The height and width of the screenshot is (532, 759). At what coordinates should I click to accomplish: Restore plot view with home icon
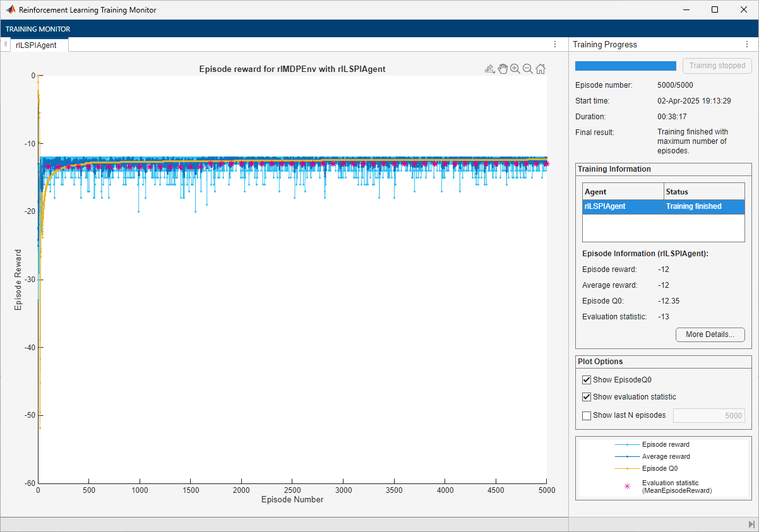(541, 69)
